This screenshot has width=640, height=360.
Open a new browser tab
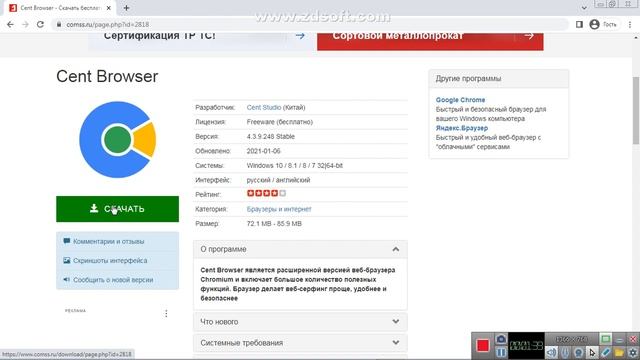[x=126, y=8]
